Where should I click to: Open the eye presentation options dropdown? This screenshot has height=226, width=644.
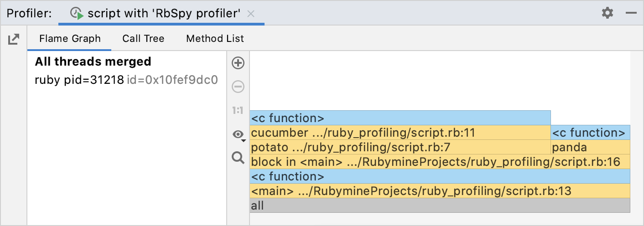239,134
